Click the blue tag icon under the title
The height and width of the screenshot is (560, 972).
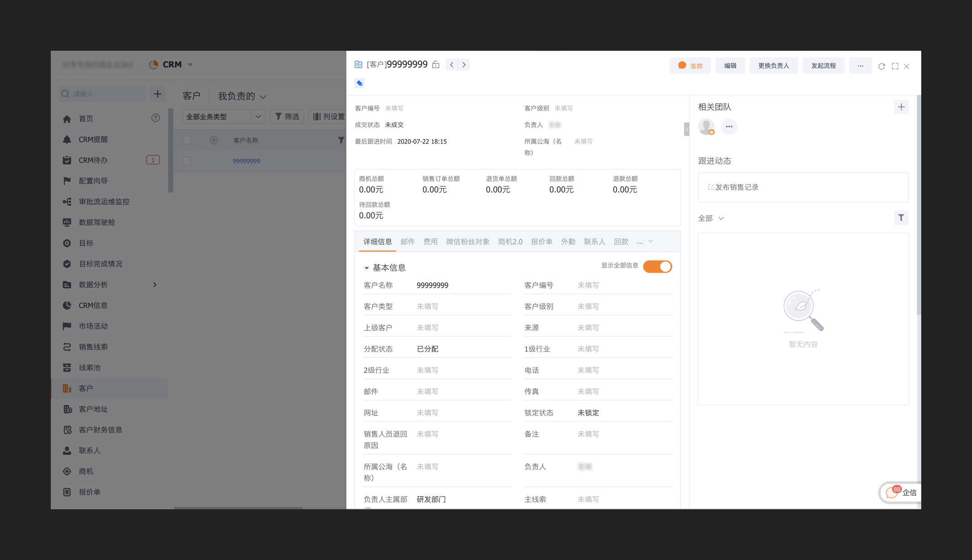[360, 83]
